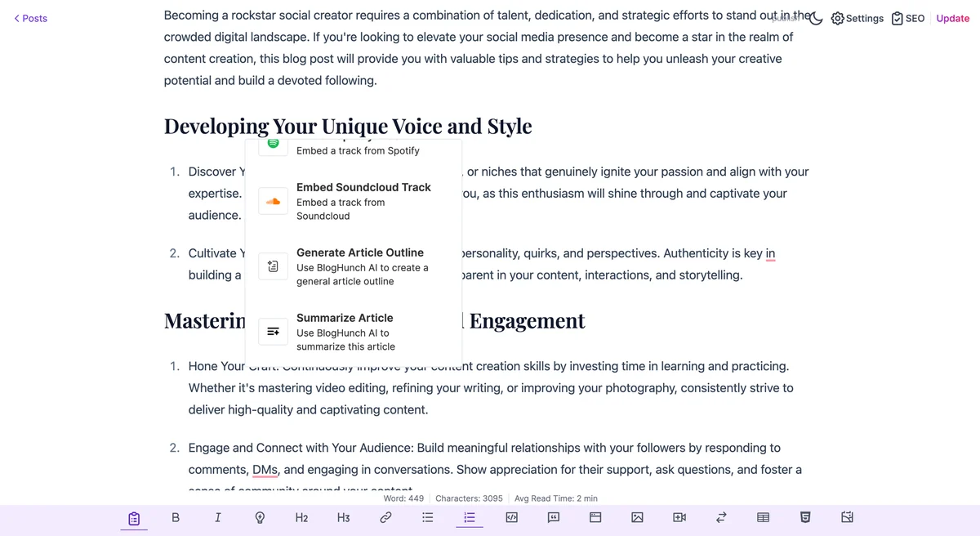Insert a link with the chain icon

tap(385, 517)
